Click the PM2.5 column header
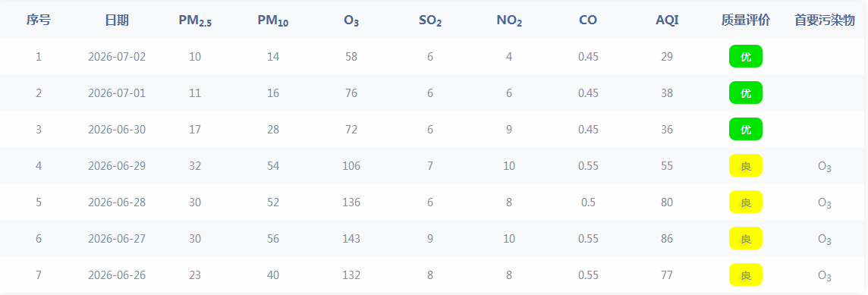 coord(195,21)
